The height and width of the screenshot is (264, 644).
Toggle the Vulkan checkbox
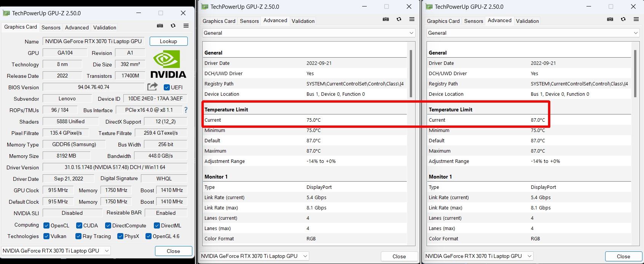coord(46,236)
